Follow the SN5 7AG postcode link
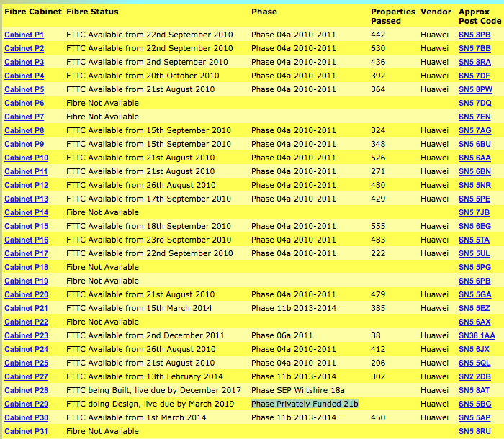504x439 pixels. (x=475, y=130)
